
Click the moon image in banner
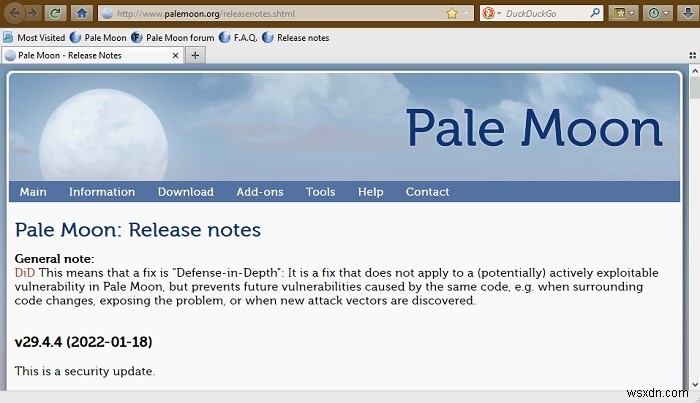[104, 135]
